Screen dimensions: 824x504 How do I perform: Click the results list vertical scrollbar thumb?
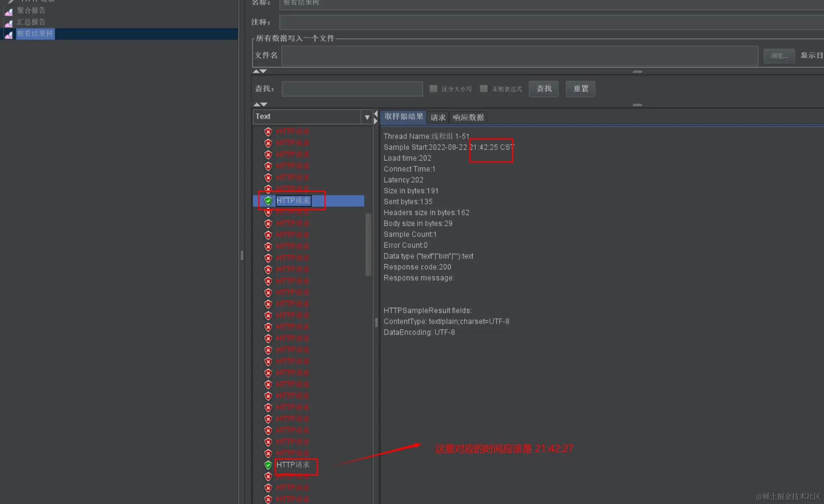368,244
